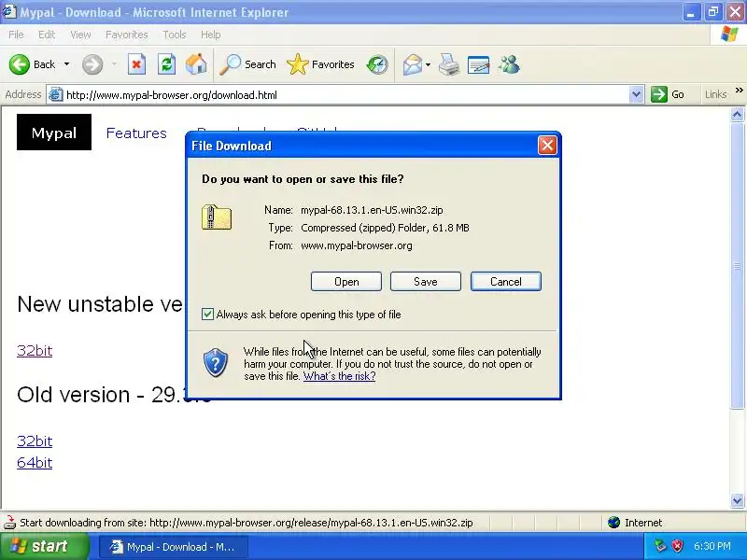Screen dimensions: 747x560
Task: Expand the Links toolbar chevron
Action: [x=739, y=91]
